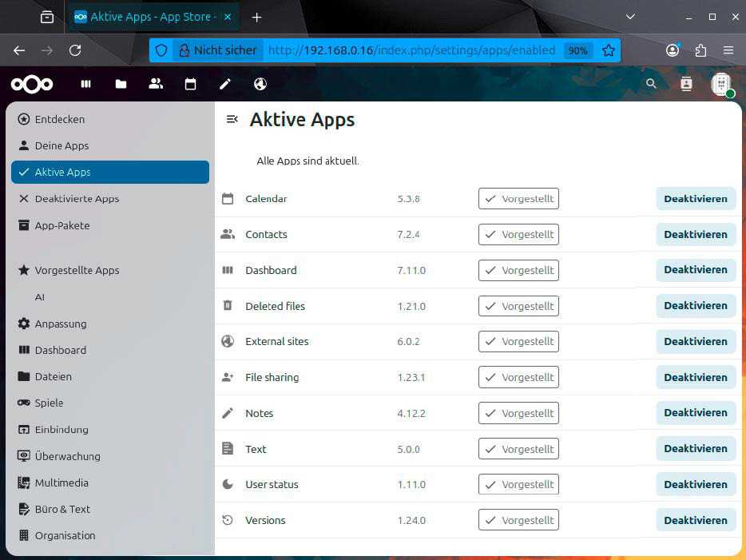Open the External sites globe icon in the header
This screenshot has width=746, height=560.
tap(260, 84)
